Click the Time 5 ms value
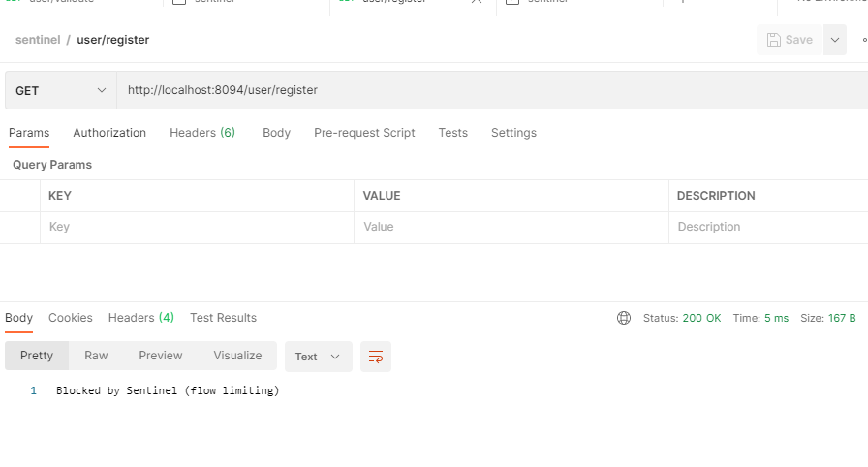Viewport: 868px width, 467px height. point(776,318)
